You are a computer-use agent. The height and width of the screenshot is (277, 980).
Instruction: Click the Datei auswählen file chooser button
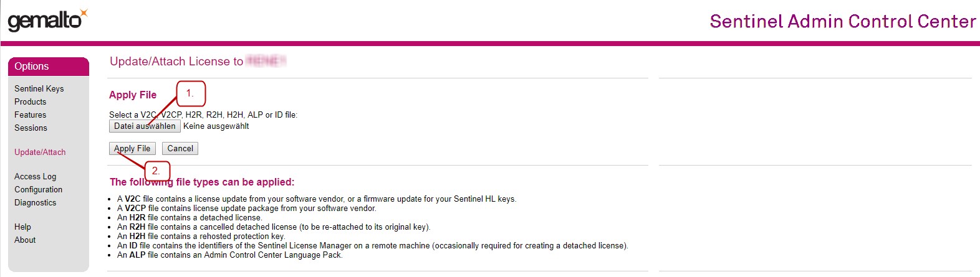tap(145, 126)
